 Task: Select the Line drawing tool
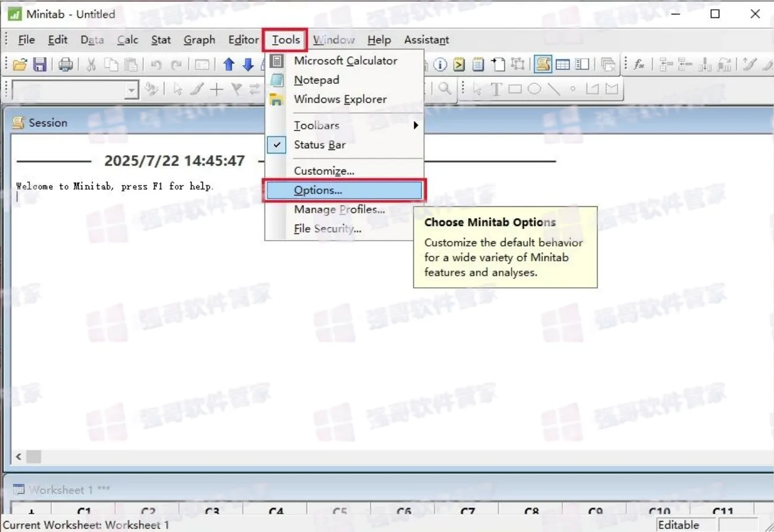click(x=553, y=89)
